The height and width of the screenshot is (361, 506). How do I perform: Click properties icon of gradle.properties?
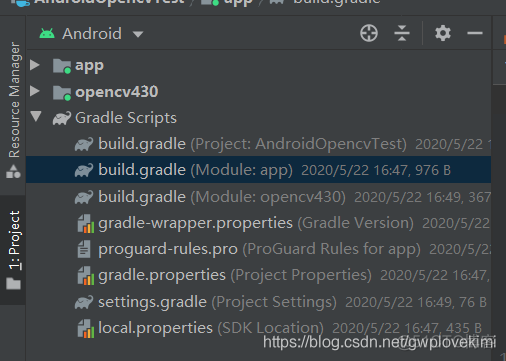pos(86,276)
